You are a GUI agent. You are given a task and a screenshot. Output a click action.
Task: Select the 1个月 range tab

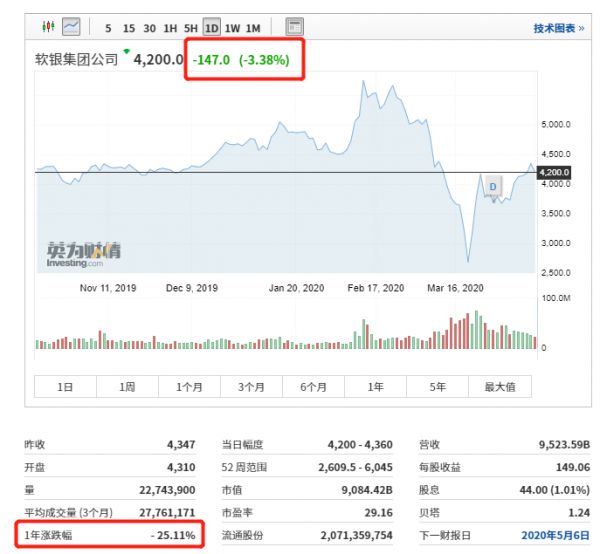(189, 386)
